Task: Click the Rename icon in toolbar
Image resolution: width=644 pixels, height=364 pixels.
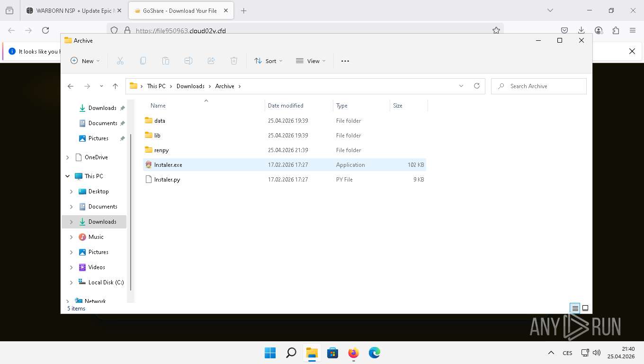Action: pos(188,61)
